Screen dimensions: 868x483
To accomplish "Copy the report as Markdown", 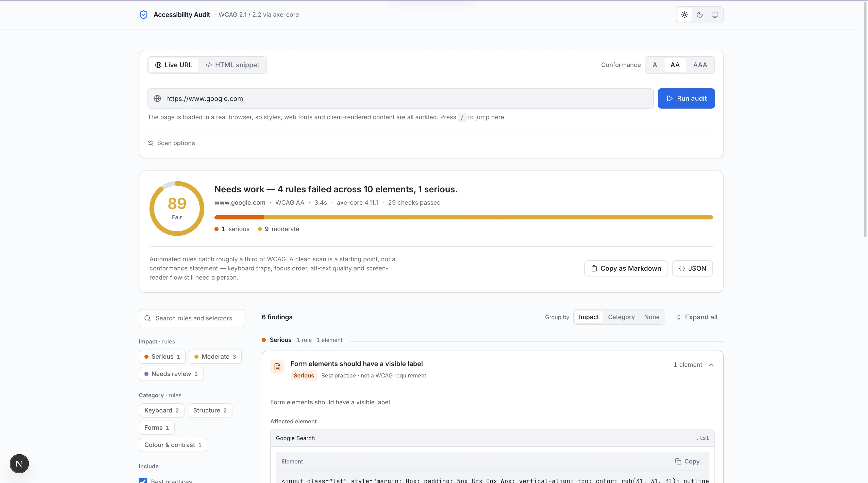I will pyautogui.click(x=626, y=268).
